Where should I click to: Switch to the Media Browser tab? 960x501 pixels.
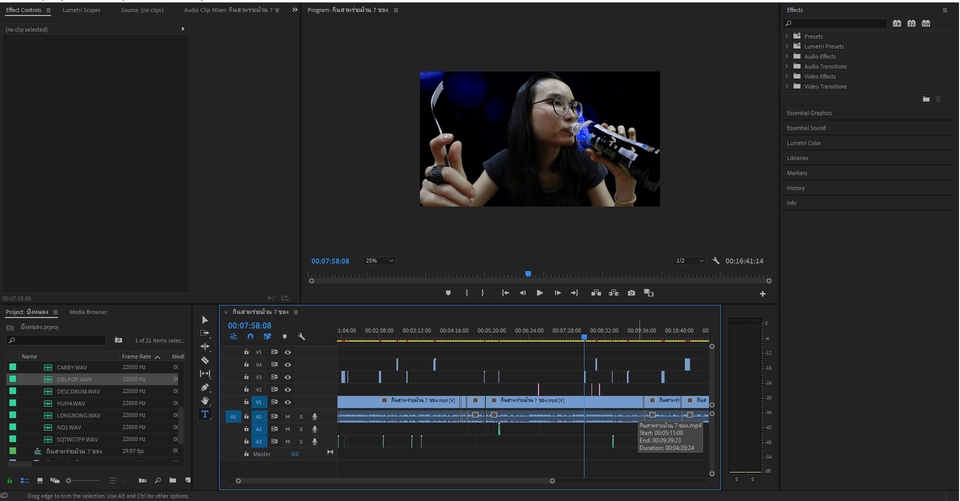(88, 312)
